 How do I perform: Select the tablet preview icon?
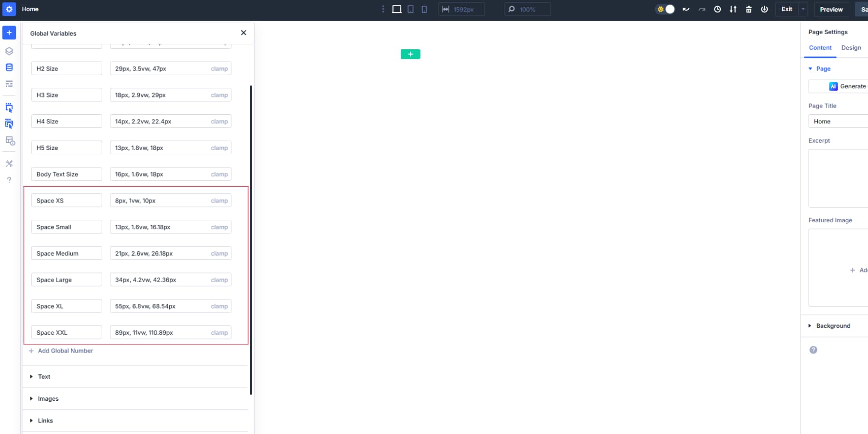(x=410, y=9)
